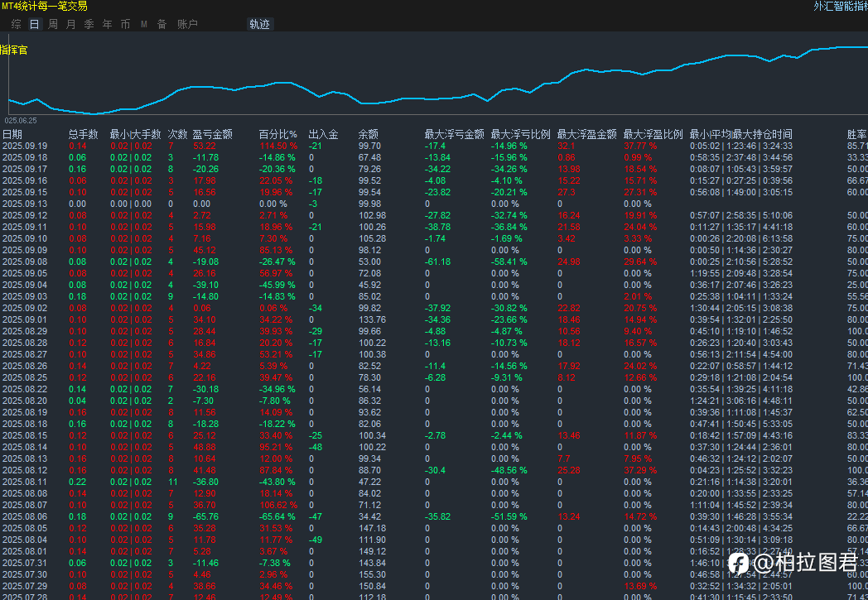The height and width of the screenshot is (600, 868).
Task: Click the 外汇智能指标 link at top right
Action: click(840, 7)
